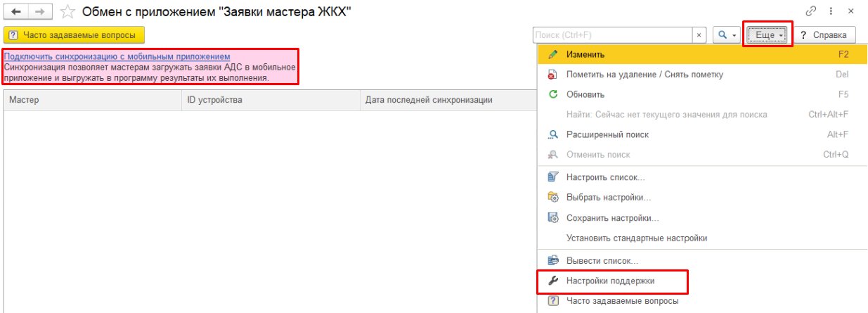Click the magnifier icon beside 'Расширенный поиск'
The width and height of the screenshot is (868, 313).
click(553, 134)
